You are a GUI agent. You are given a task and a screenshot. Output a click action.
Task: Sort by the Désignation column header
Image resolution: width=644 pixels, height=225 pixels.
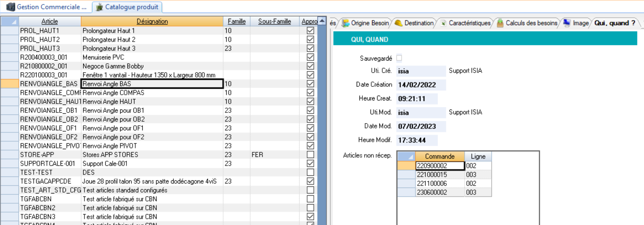point(152,21)
